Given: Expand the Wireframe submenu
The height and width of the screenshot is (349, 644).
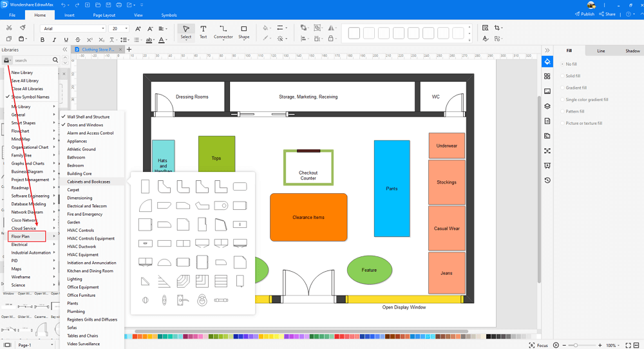Looking at the screenshot, I should click(x=30, y=277).
